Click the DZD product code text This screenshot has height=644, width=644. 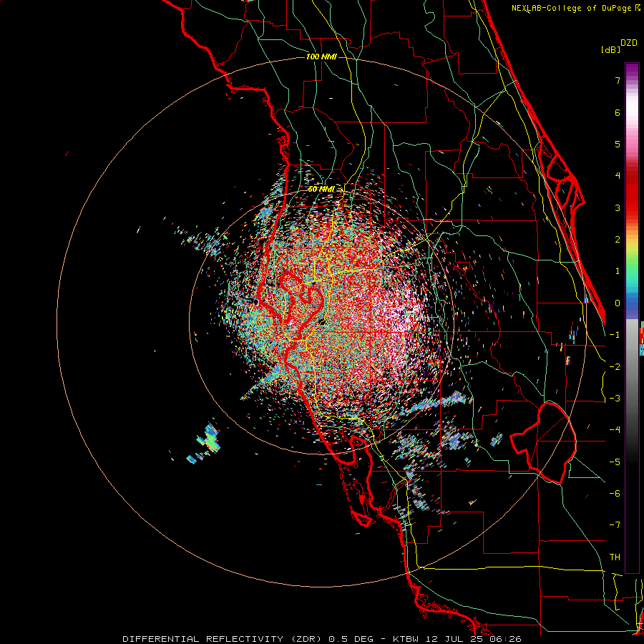click(x=629, y=43)
